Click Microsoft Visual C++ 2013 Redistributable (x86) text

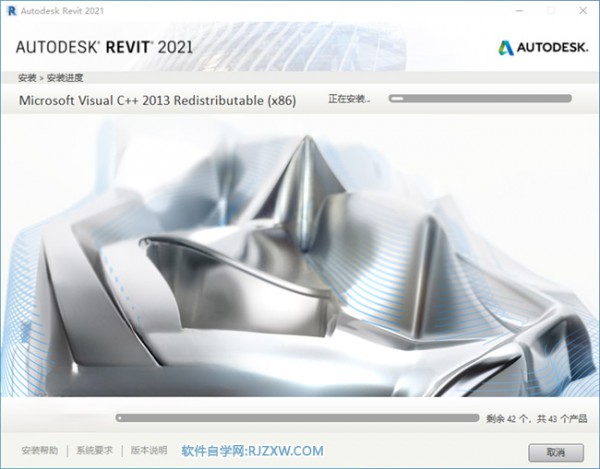coord(157,101)
